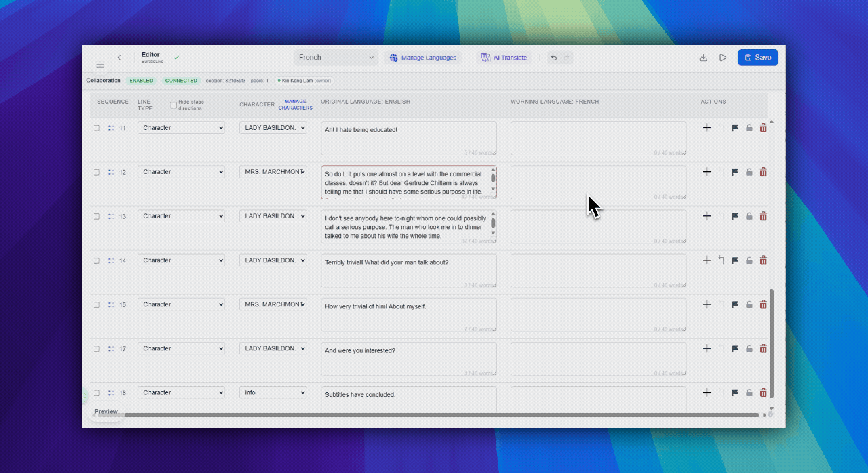Image resolution: width=868 pixels, height=473 pixels.
Task: Click the ENABLED collaboration status badge
Action: pyautogui.click(x=141, y=81)
